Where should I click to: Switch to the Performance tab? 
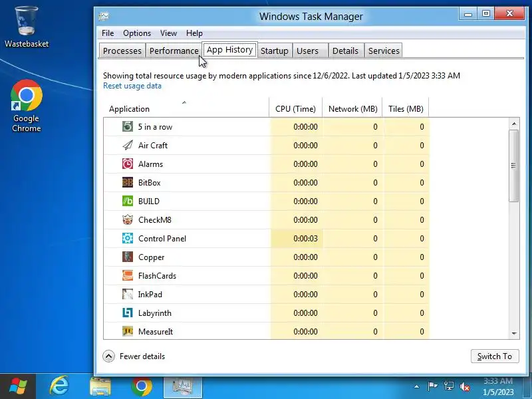coord(174,51)
